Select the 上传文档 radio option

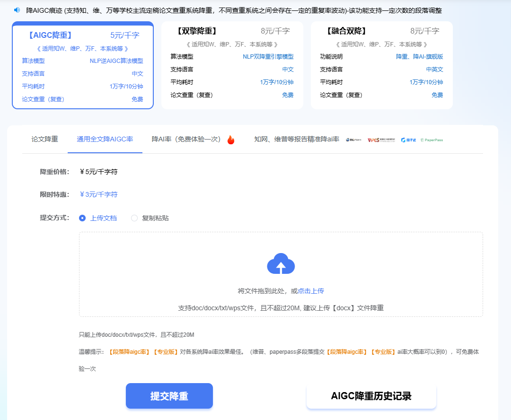82,218
